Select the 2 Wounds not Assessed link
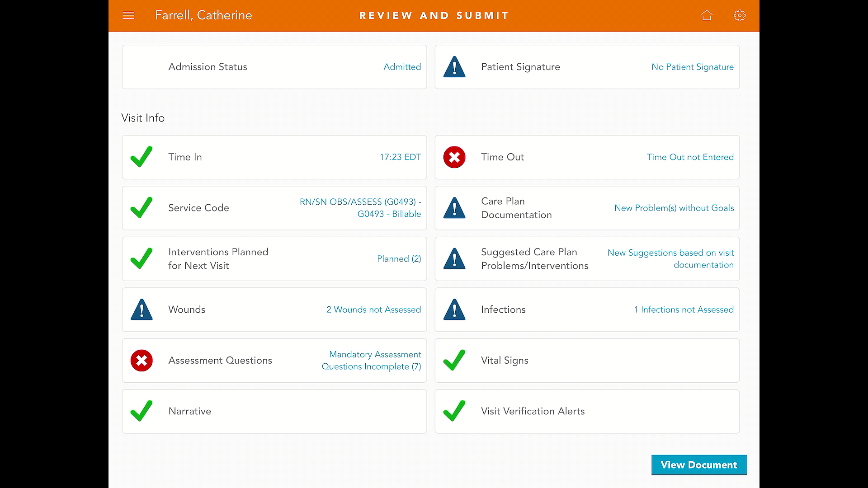 point(373,310)
